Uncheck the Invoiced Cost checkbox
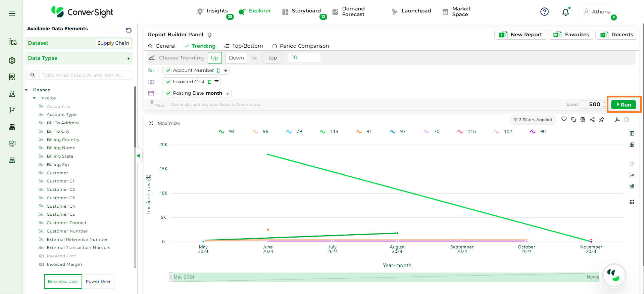644x294 pixels. [x=168, y=82]
